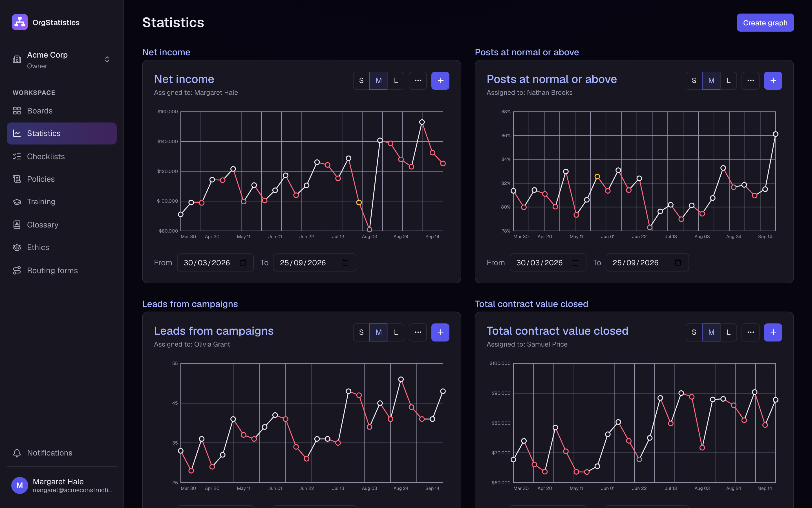Viewport: 812px width, 508px height.
Task: Click yellow data point on Net income chart
Action: tap(359, 203)
